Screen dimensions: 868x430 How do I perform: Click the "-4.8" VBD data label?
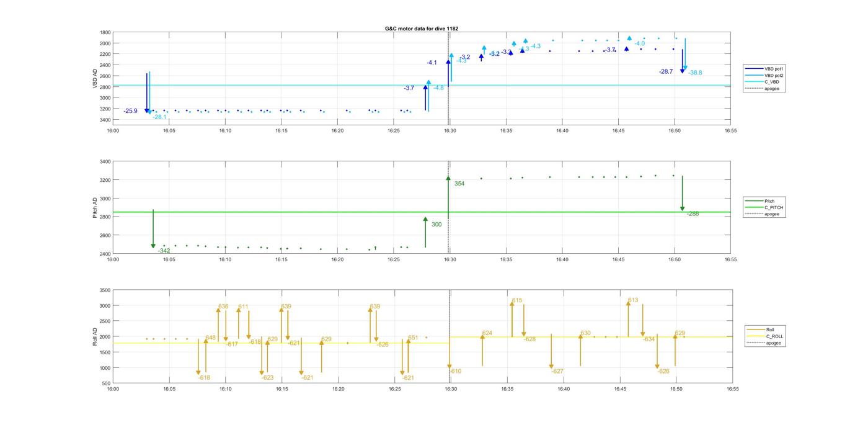438,88
